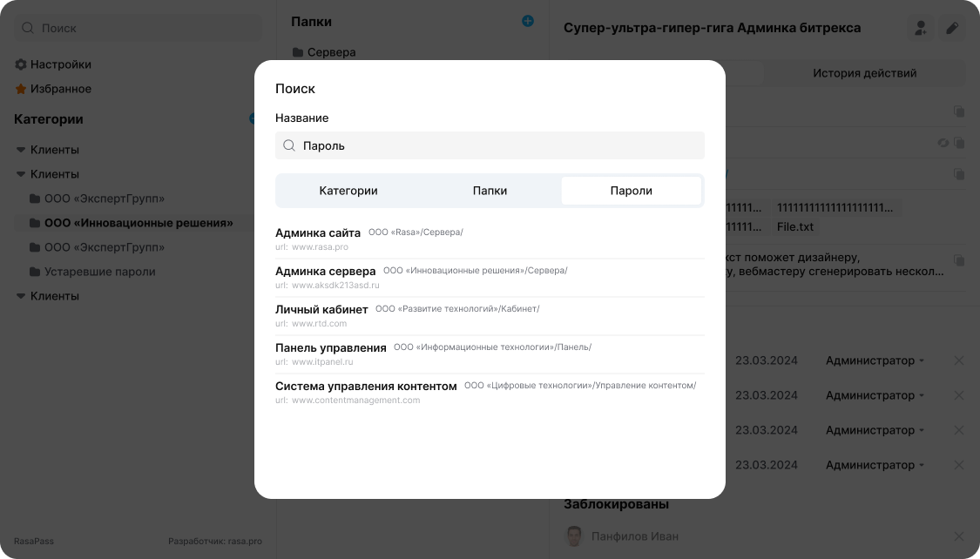Click the X icon next to Панфилов Иван
Image resolution: width=980 pixels, height=559 pixels.
959,536
